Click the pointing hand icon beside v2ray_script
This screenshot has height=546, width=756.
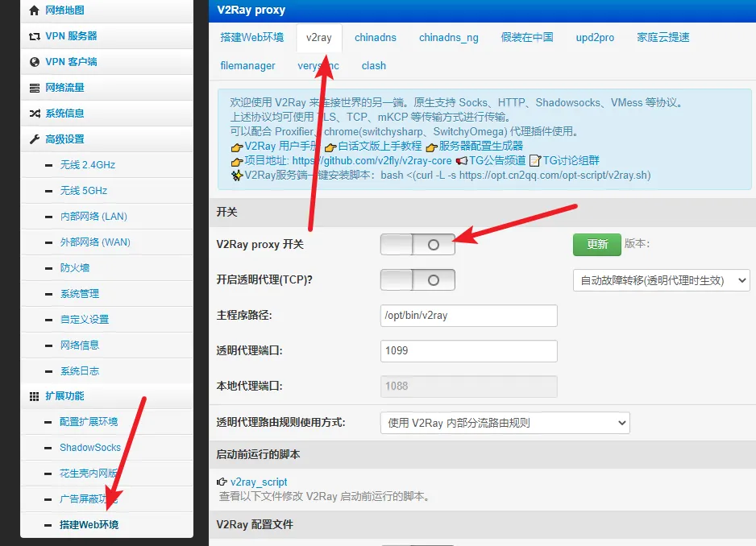coord(222,482)
